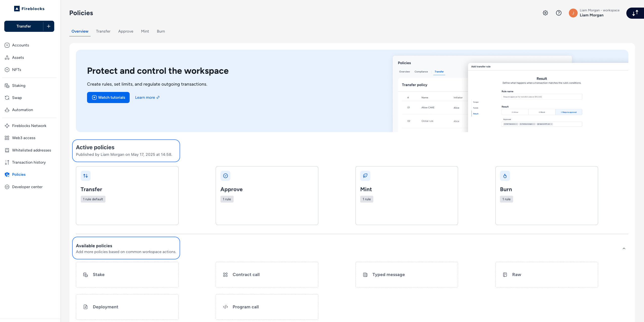Open the Automation sidebar icon

[x=7, y=110]
